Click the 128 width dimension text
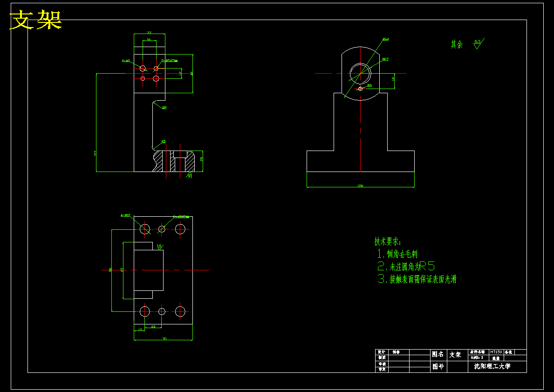554x392 pixels. pos(360,185)
